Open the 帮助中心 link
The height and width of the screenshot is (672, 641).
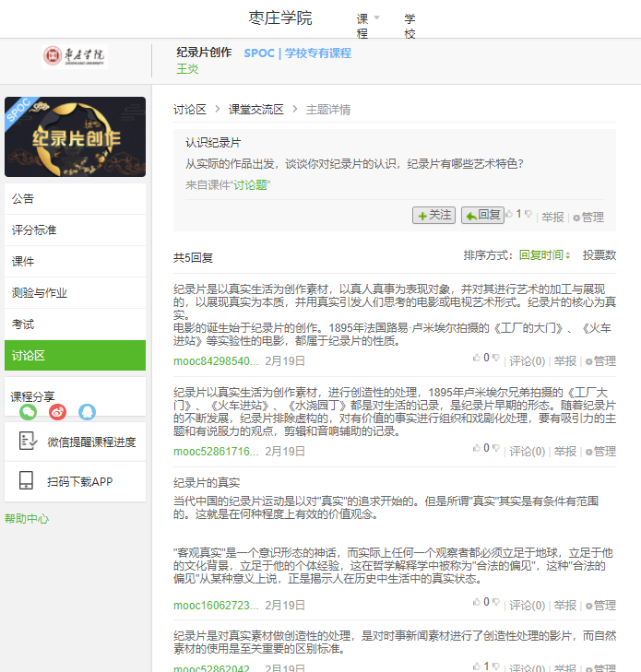tap(27, 518)
